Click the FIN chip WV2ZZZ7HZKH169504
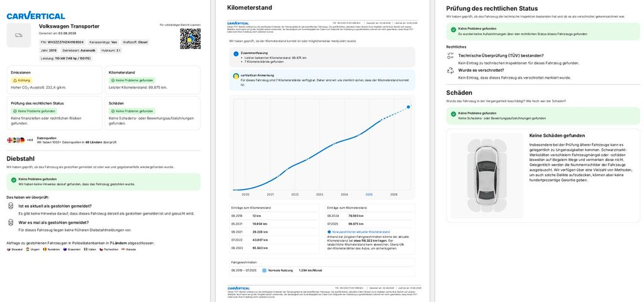 pos(62,42)
